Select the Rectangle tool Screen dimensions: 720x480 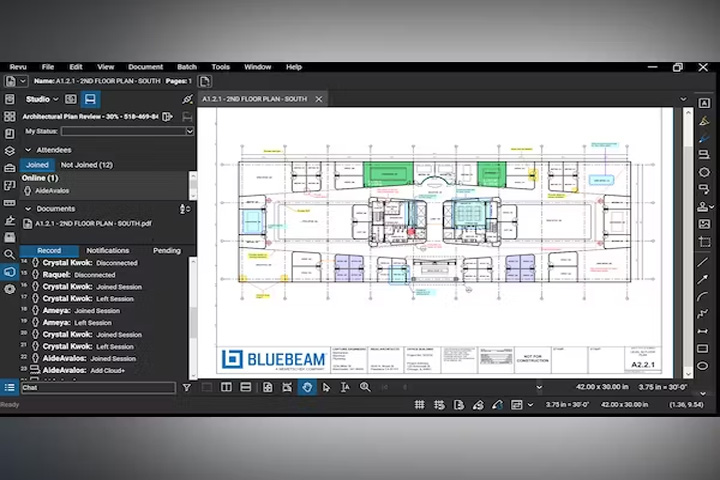point(703,349)
